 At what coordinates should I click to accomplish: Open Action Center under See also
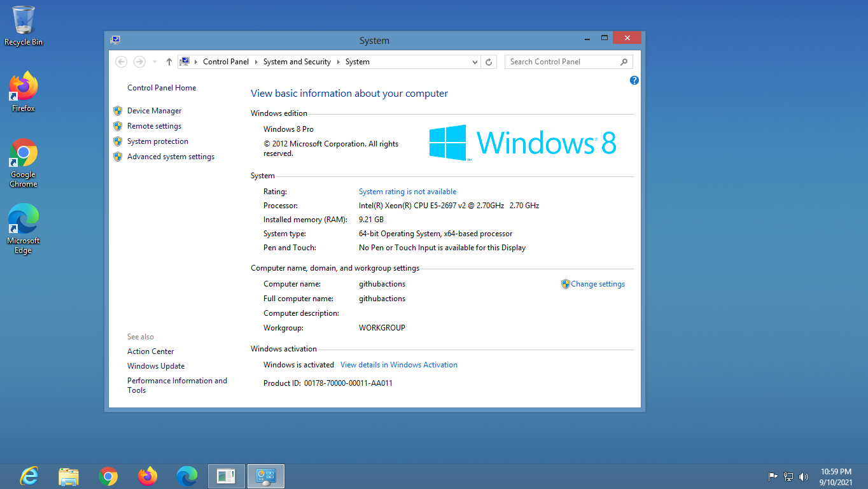click(150, 351)
